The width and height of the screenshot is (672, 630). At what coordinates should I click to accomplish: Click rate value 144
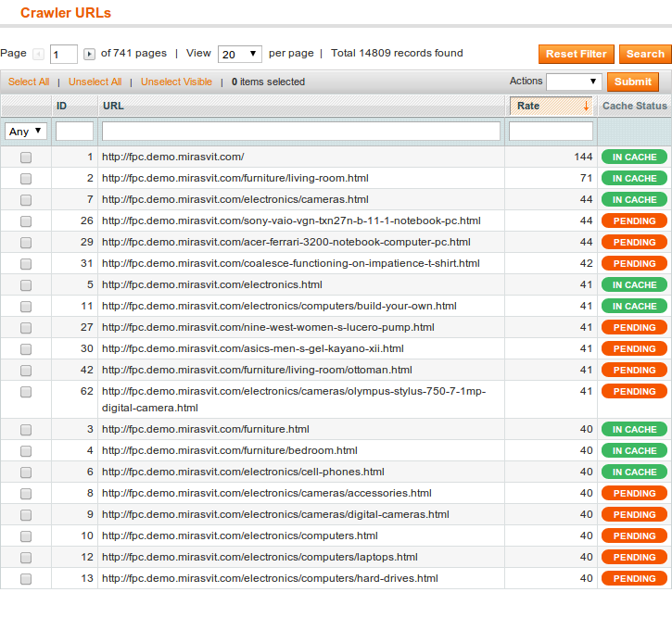click(583, 157)
